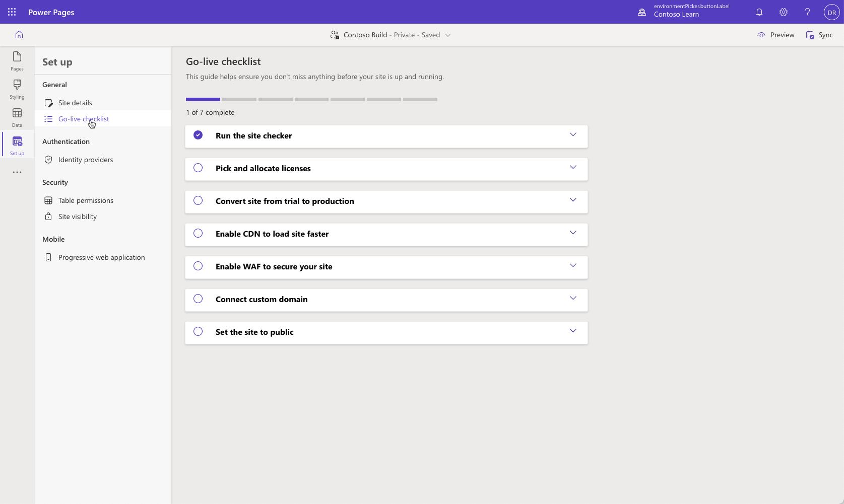Select the Styling icon in sidebar
The width and height of the screenshot is (844, 504).
coord(17,89)
